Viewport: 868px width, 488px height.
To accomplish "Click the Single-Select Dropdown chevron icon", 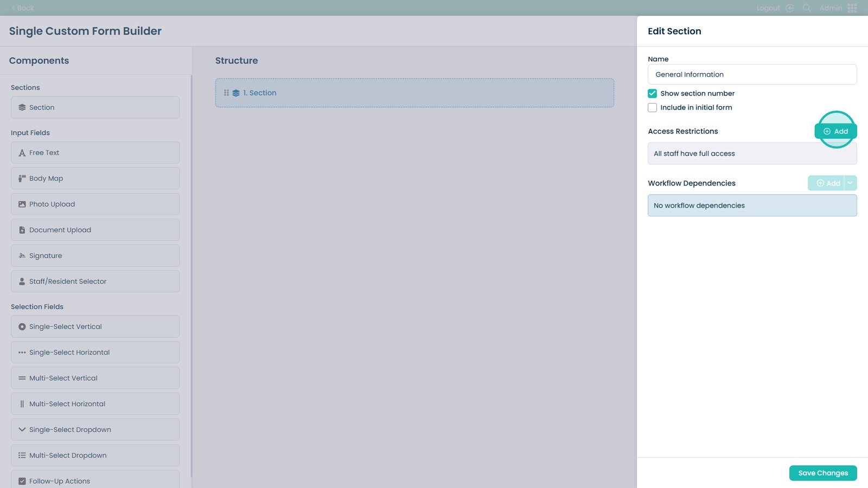I will pos(22,429).
